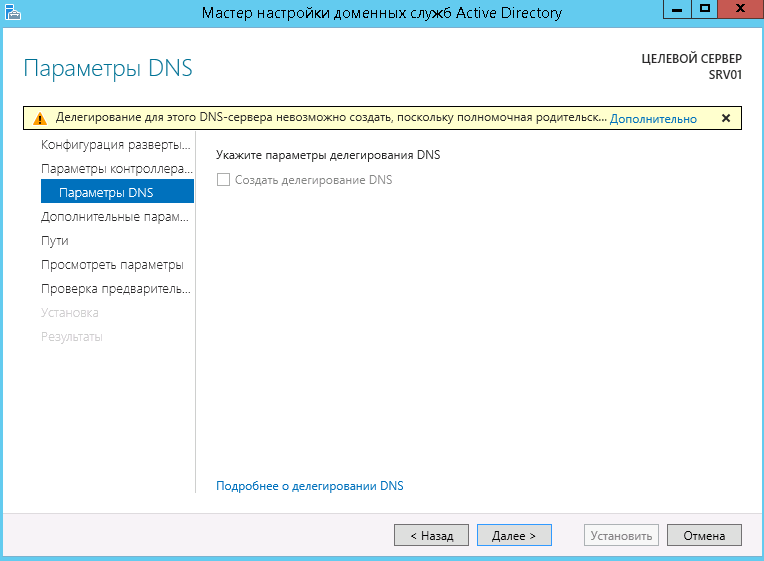
Task: Maximize the Active Directory wizard window
Action: (705, 9)
